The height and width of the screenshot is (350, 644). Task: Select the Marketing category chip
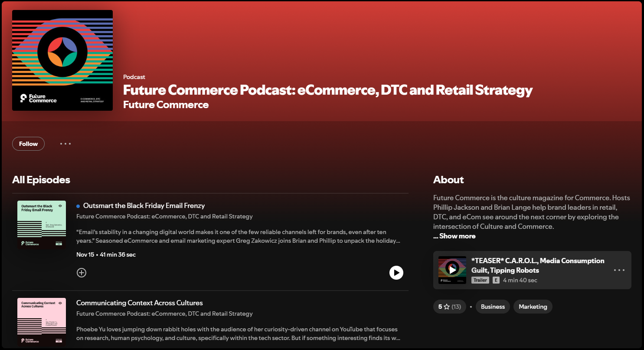pos(533,307)
